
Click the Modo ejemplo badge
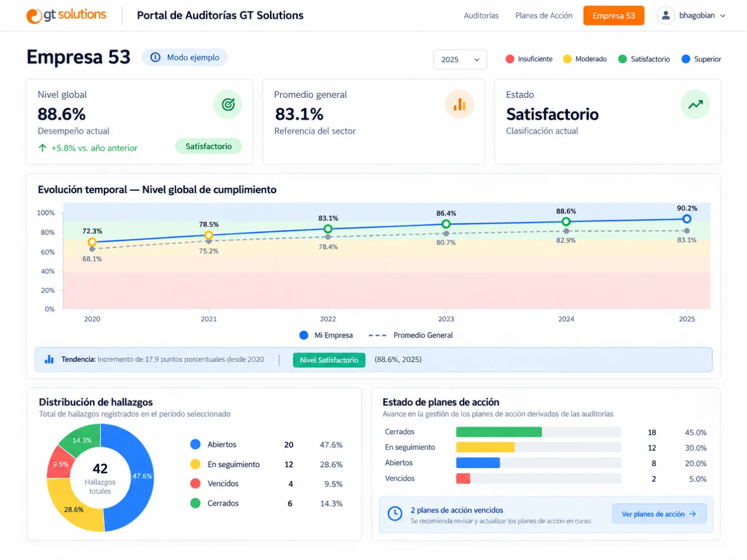click(185, 58)
